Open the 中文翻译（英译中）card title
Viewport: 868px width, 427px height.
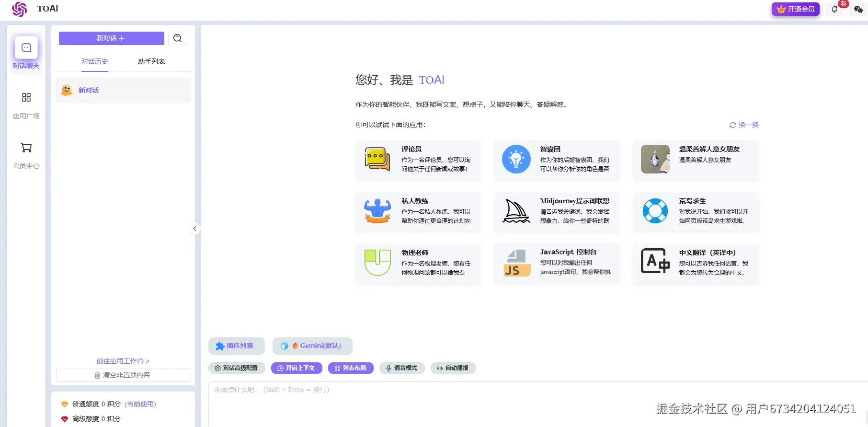coord(708,253)
